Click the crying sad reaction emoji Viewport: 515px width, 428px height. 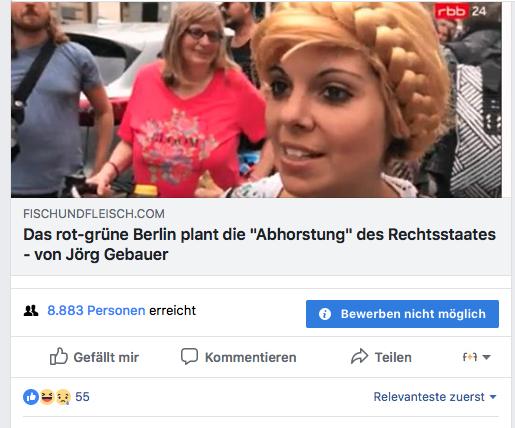63,397
